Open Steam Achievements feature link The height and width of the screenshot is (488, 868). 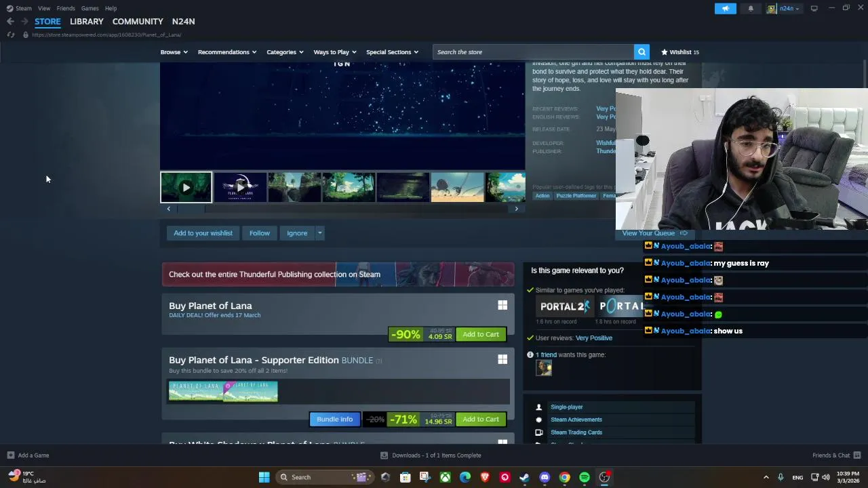[576, 420]
